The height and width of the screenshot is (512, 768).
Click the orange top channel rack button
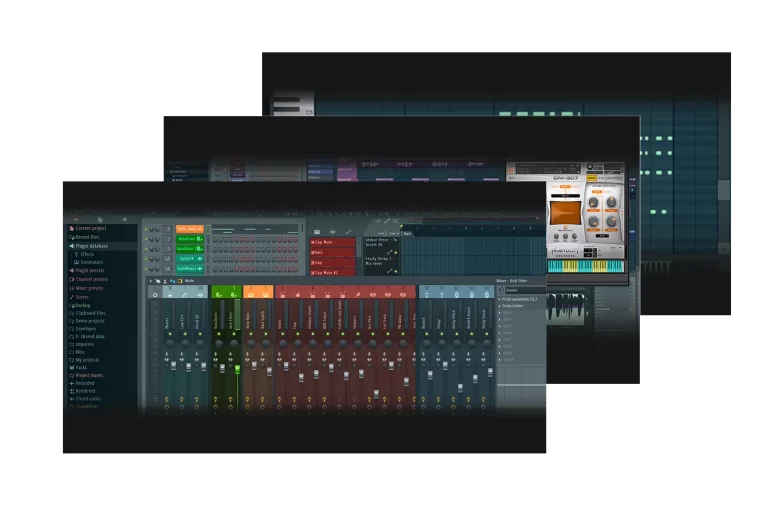(189, 229)
